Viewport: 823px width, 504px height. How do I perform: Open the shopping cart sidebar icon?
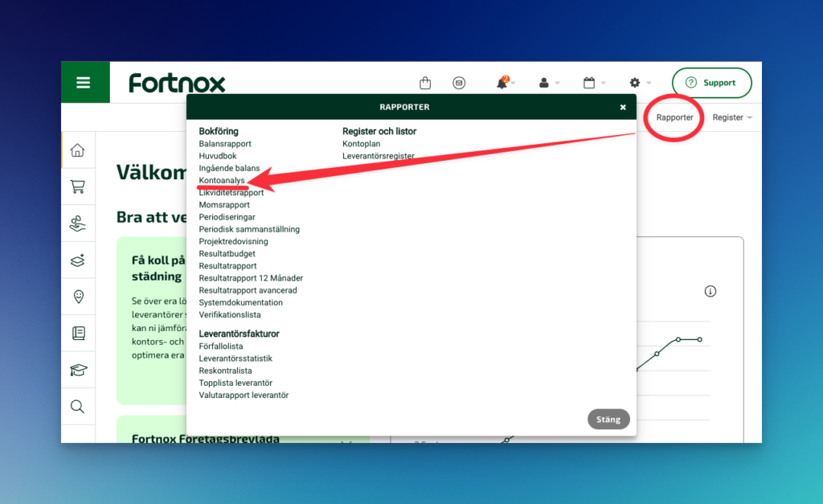point(78,186)
